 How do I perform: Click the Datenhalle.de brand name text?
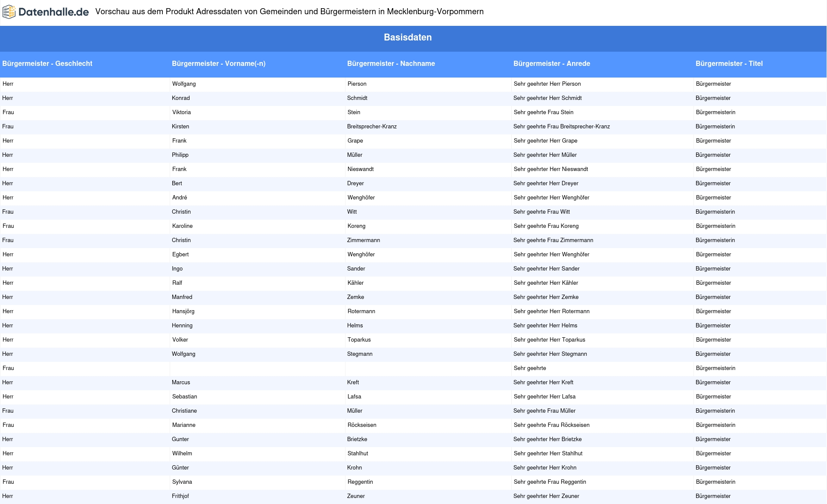tap(53, 12)
